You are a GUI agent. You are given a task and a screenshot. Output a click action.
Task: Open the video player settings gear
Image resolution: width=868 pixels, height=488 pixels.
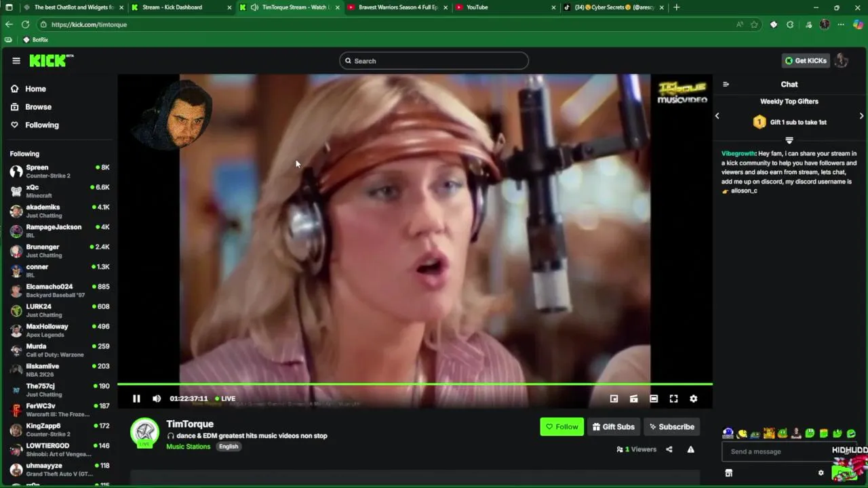click(x=693, y=399)
